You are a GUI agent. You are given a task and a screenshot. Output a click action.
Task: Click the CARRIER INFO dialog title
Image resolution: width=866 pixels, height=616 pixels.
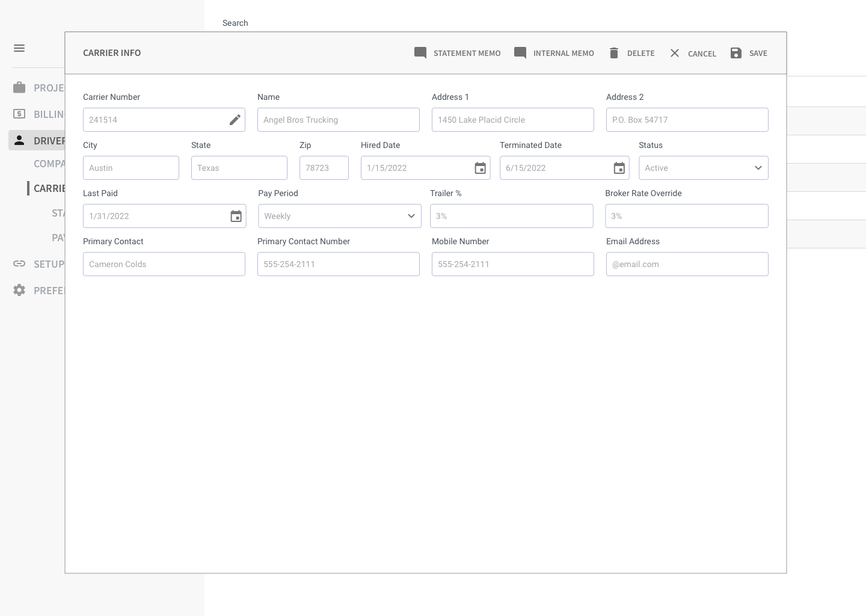click(112, 53)
